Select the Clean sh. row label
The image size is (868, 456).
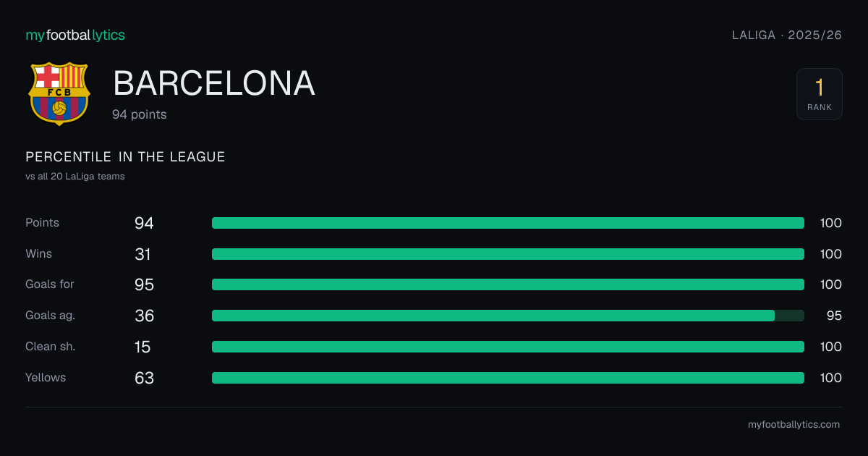[51, 347]
